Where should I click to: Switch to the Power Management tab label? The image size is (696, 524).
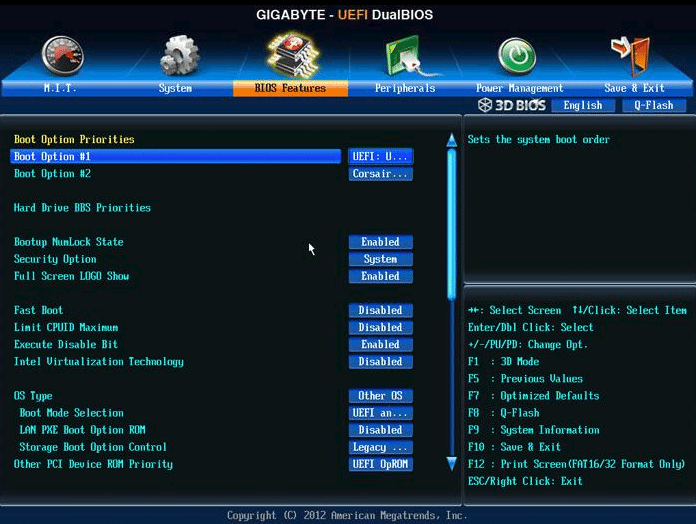click(519, 88)
